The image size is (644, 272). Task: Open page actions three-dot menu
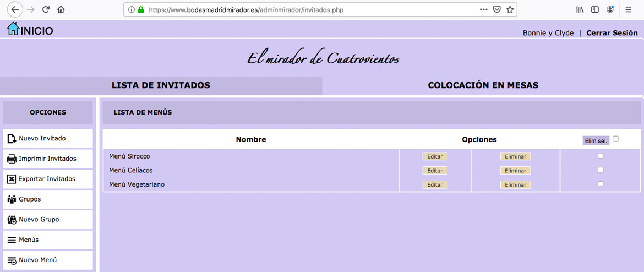pyautogui.click(x=483, y=9)
